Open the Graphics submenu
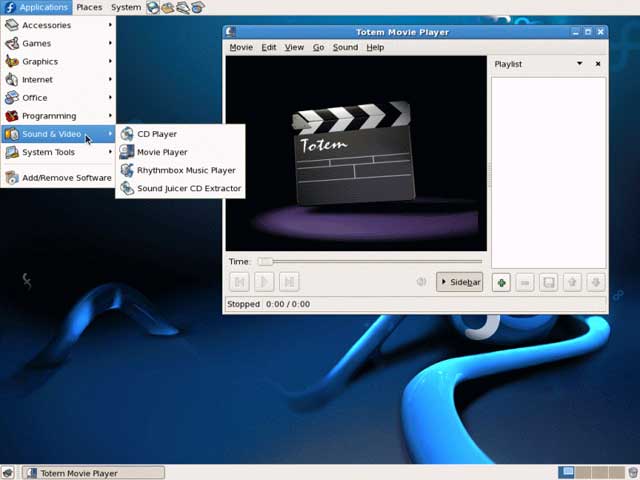Image resolution: width=640 pixels, height=480 pixels. (58, 62)
